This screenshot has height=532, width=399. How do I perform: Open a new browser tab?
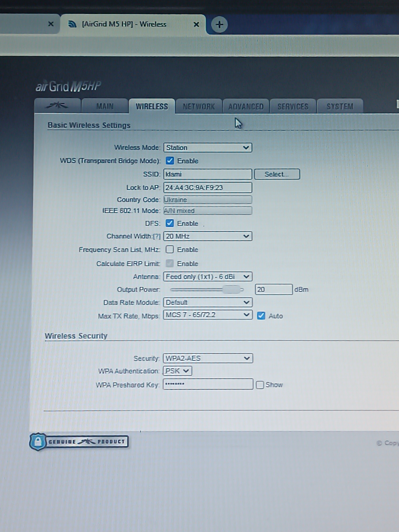point(219,24)
